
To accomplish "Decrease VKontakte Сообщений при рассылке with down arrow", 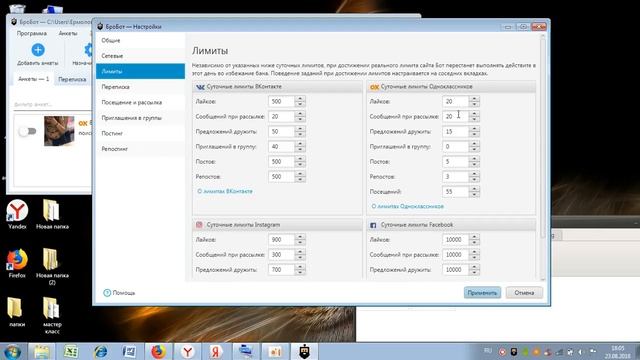I will tap(300, 119).
